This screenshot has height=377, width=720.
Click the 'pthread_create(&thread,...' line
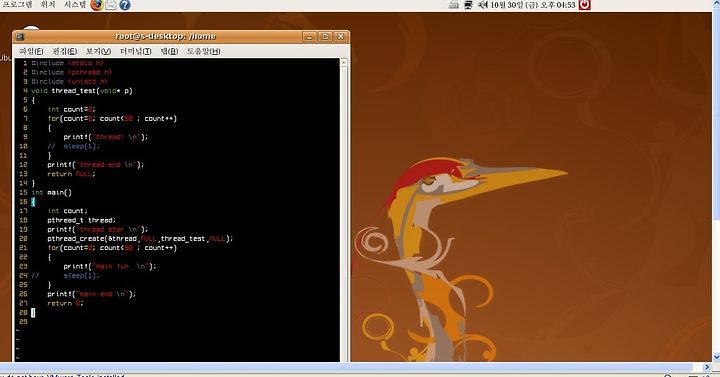coord(140,238)
